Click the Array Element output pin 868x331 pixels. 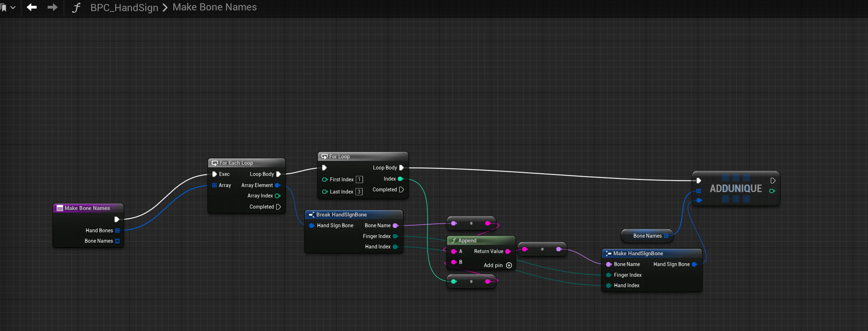[x=277, y=185]
